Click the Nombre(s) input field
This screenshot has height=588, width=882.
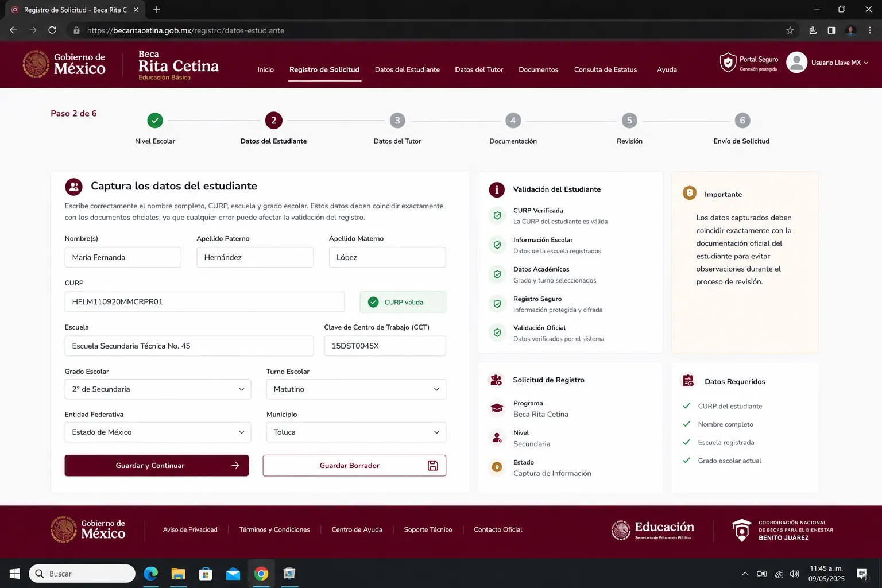[123, 257]
